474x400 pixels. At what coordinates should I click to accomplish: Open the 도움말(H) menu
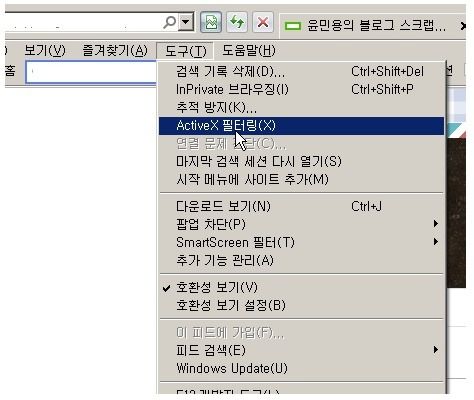coord(249,51)
